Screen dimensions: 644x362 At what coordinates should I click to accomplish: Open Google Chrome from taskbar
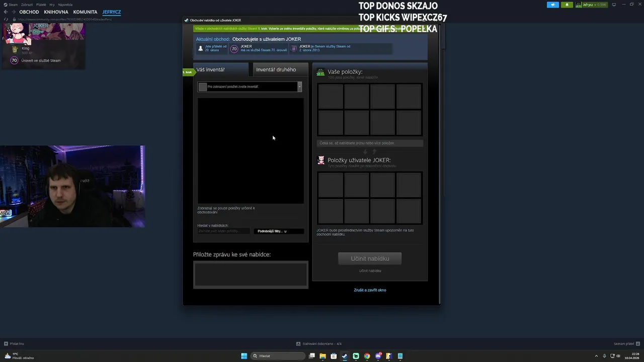(x=367, y=356)
